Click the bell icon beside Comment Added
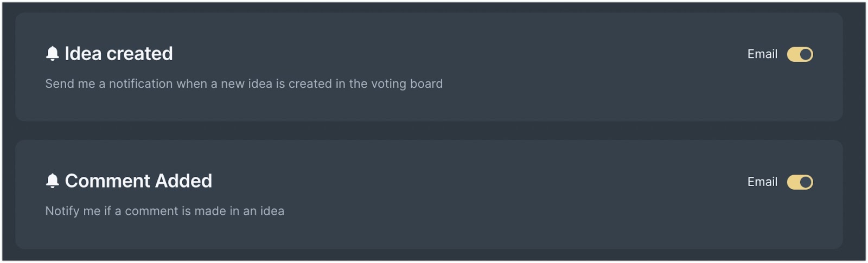The image size is (868, 263). coord(52,181)
